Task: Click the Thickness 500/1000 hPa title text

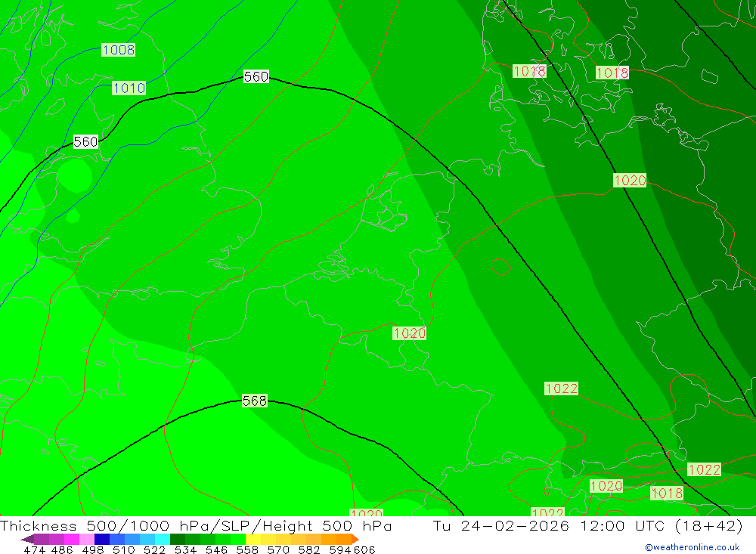Action: [111, 526]
